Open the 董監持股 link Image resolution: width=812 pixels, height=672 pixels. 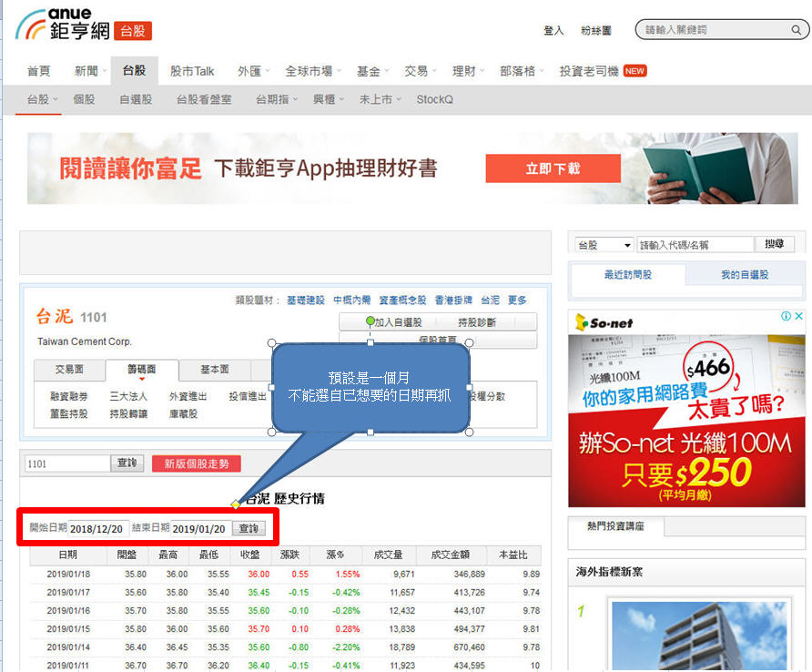[x=69, y=414]
